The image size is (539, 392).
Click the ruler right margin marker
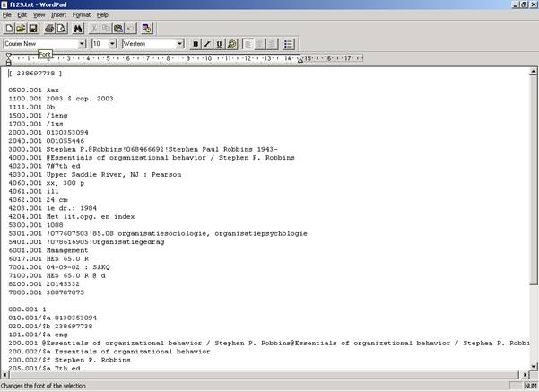point(300,60)
